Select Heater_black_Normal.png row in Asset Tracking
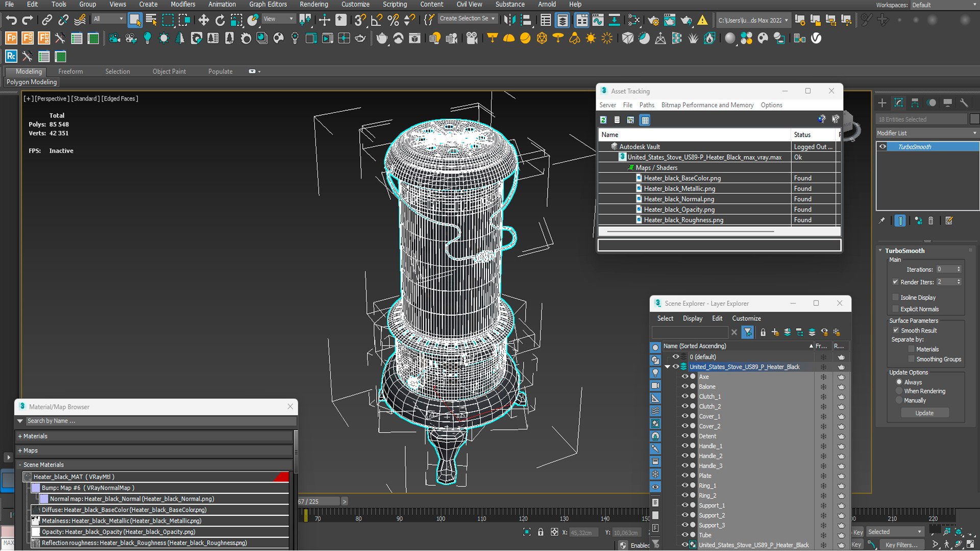This screenshot has width=980, height=551. coord(720,199)
